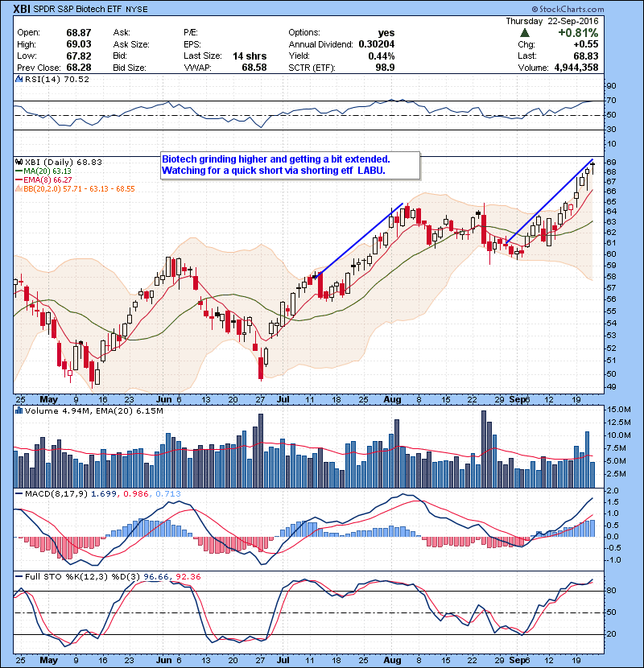Click the Low value 67.82
This screenshot has width=644, height=668.
point(79,56)
